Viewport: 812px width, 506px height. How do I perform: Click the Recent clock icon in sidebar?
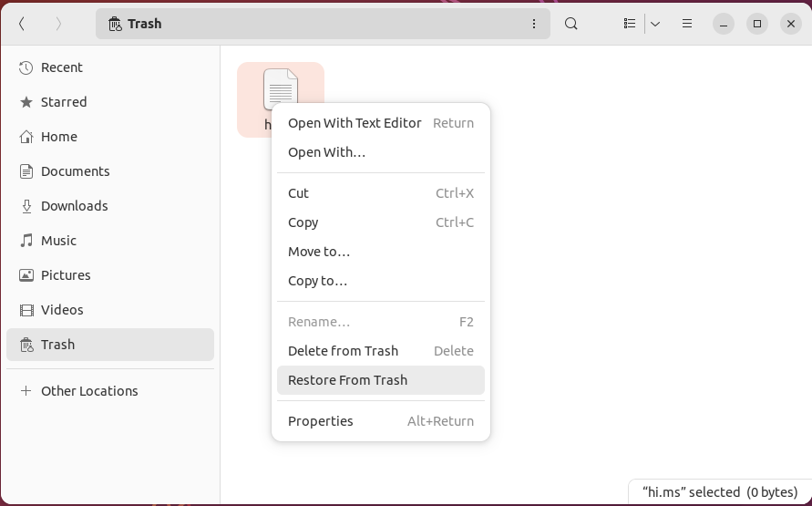[26, 67]
